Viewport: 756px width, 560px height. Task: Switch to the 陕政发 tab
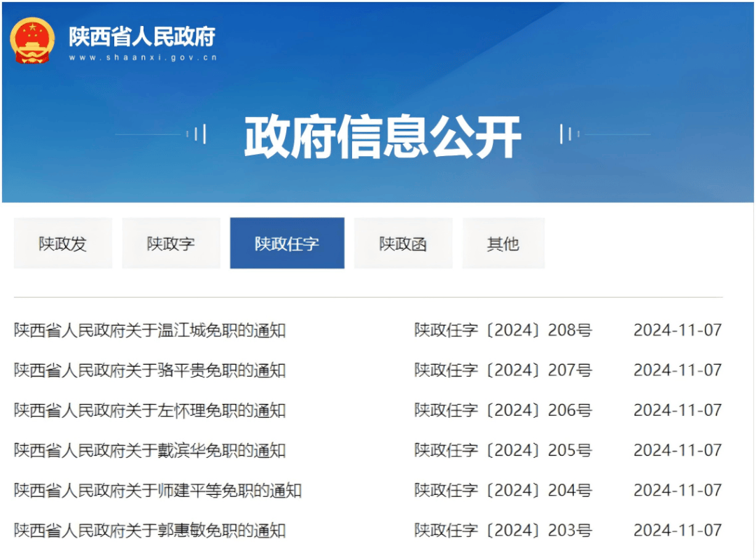[x=62, y=243]
